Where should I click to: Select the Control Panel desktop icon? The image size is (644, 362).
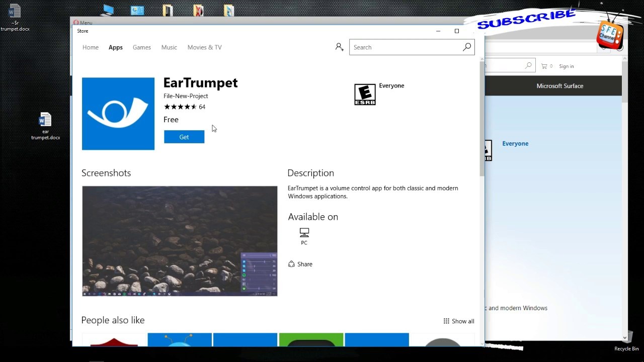(137, 10)
